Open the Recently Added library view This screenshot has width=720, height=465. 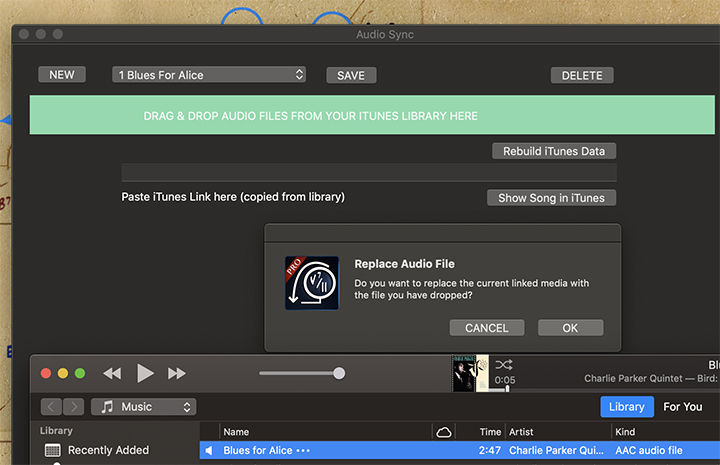[x=108, y=451]
